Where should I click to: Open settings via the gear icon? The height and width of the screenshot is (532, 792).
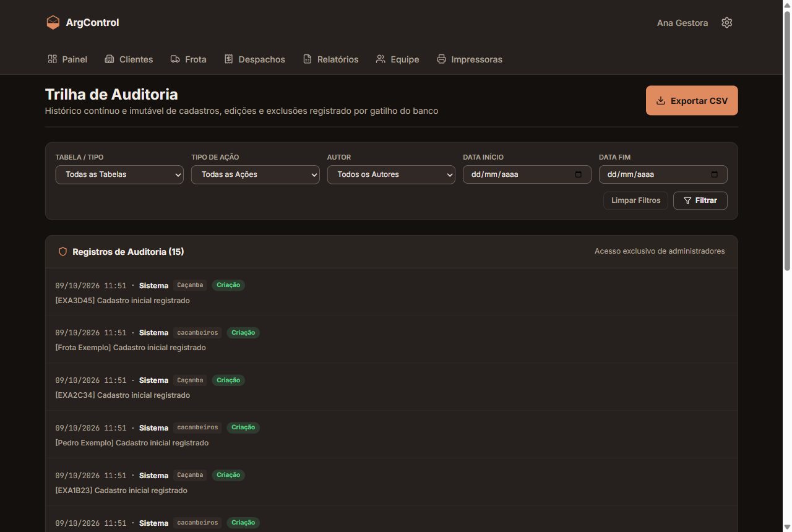click(x=727, y=22)
